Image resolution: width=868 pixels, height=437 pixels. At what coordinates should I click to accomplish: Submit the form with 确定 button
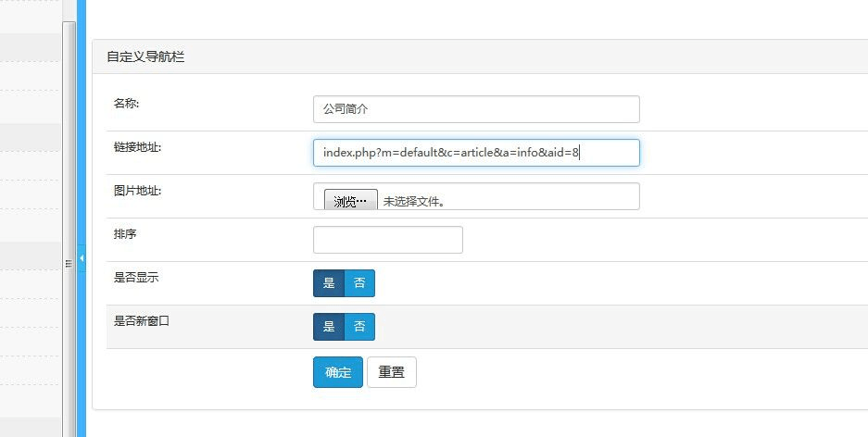tap(337, 372)
